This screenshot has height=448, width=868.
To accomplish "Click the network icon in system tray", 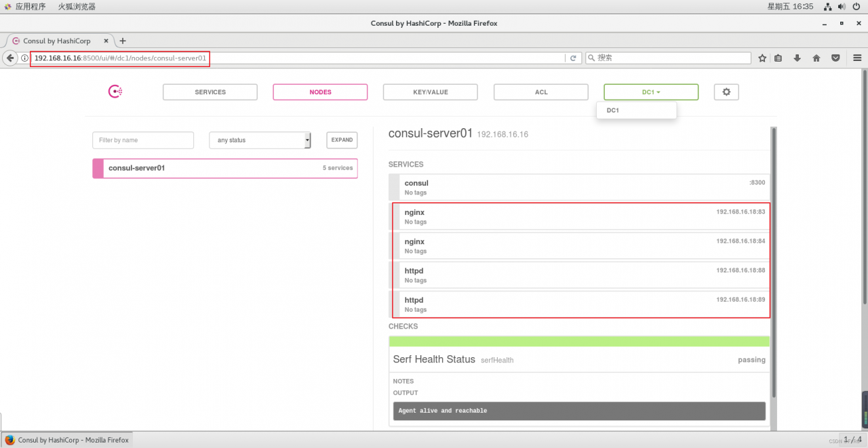I will [x=828, y=6].
